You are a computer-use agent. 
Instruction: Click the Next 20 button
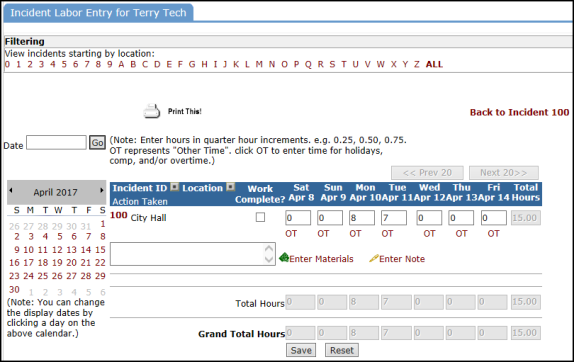coord(504,173)
